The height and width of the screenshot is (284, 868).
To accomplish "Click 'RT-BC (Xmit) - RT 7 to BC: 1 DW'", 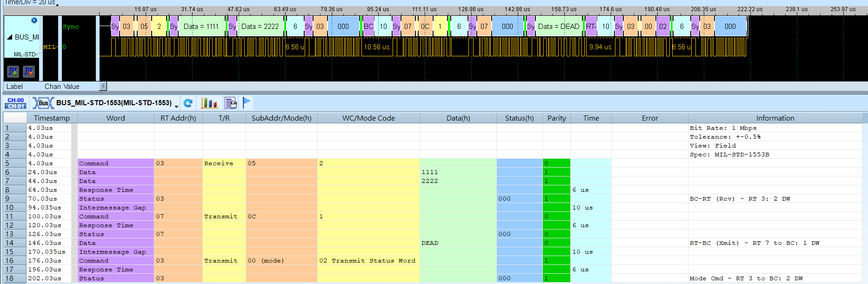I will click(754, 243).
